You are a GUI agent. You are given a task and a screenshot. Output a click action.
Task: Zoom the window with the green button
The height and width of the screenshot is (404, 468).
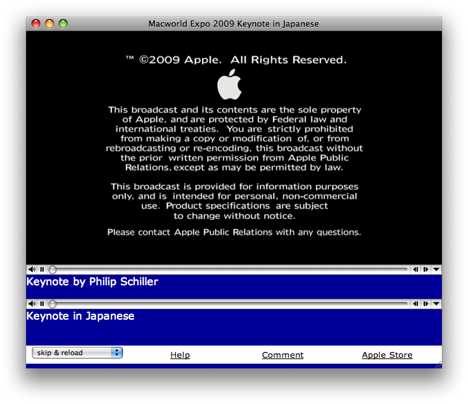pyautogui.click(x=63, y=24)
